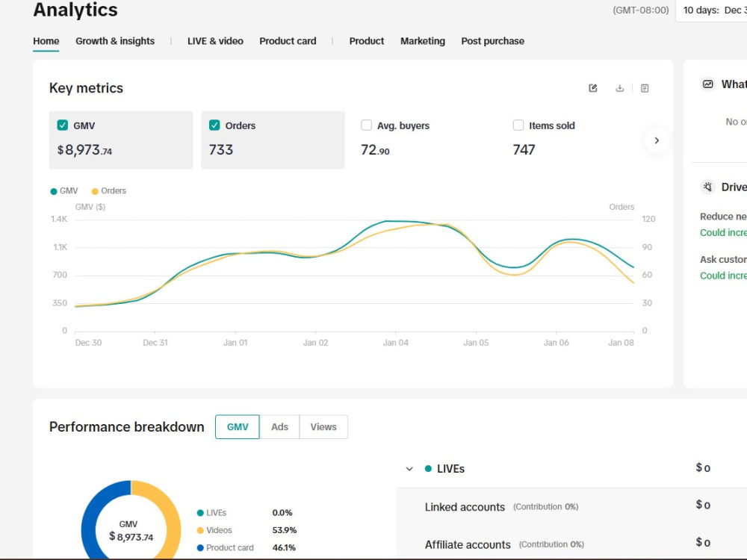Click the Jan 06 axis label
The height and width of the screenshot is (560, 747).
click(x=556, y=343)
